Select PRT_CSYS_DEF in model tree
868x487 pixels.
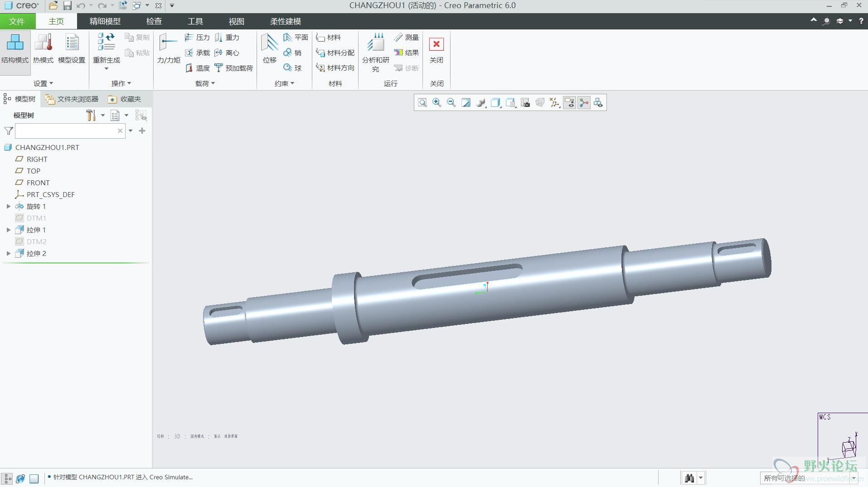coord(45,194)
